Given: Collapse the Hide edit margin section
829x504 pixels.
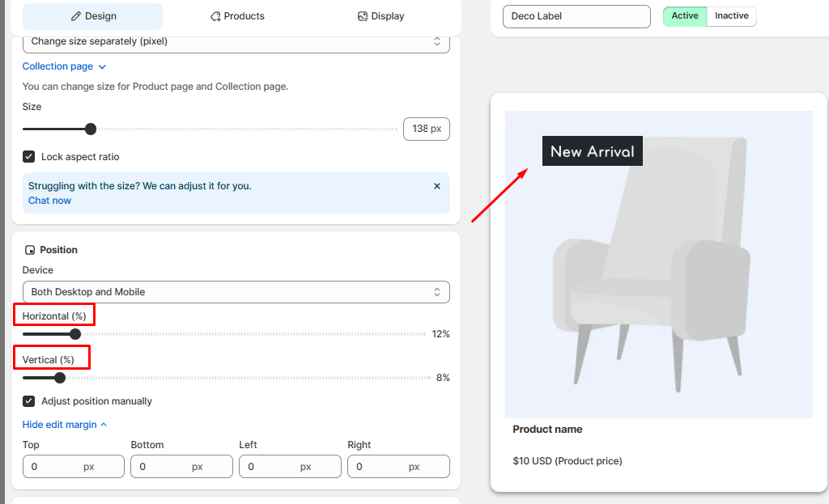Looking at the screenshot, I should (x=60, y=425).
